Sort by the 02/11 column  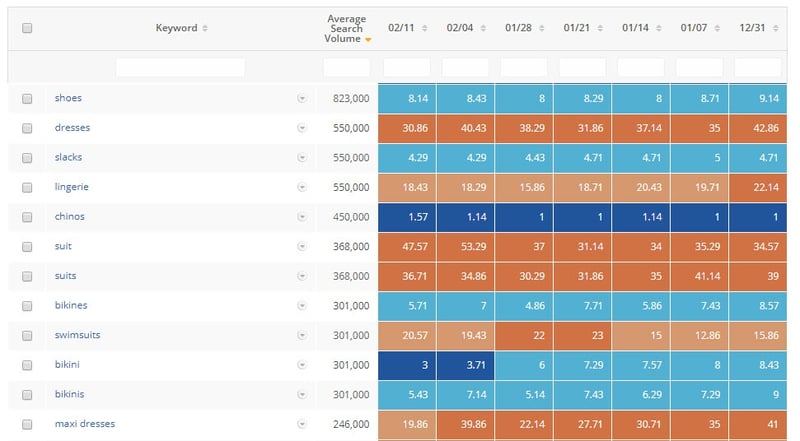point(424,28)
